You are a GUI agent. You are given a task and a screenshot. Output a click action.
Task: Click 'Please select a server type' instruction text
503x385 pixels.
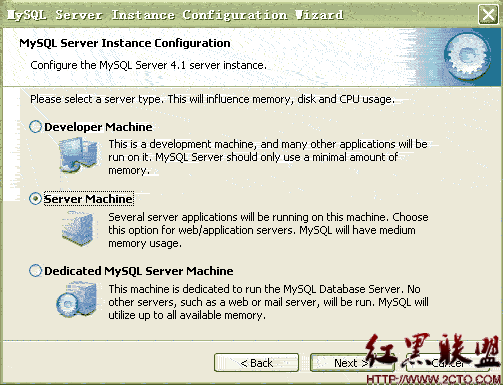point(212,99)
